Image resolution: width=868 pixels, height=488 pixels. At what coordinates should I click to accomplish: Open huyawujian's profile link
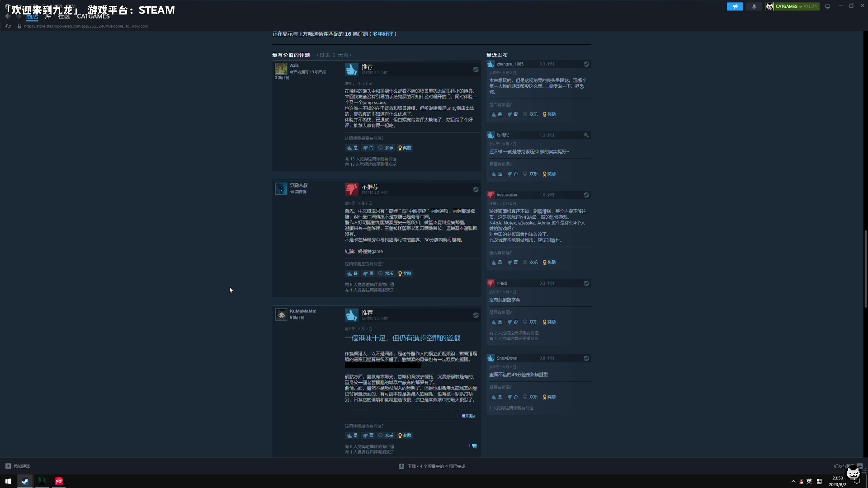point(507,195)
